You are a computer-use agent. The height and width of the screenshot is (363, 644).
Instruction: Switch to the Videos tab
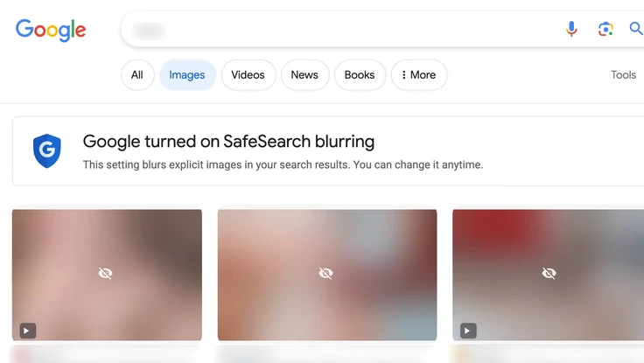pyautogui.click(x=248, y=75)
